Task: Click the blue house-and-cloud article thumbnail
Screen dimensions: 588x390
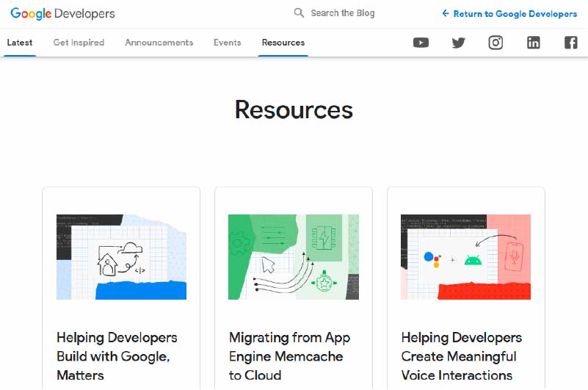Action: tap(121, 257)
